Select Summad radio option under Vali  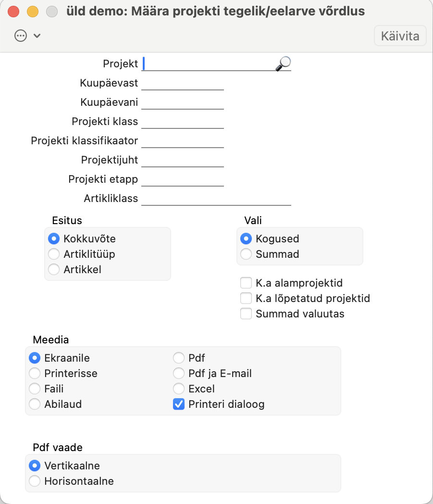246,254
